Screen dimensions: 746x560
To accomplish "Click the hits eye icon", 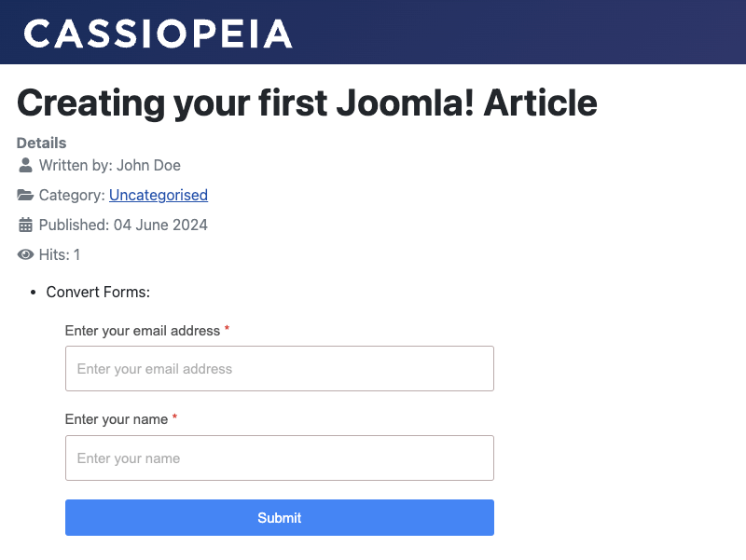I will (x=25, y=254).
